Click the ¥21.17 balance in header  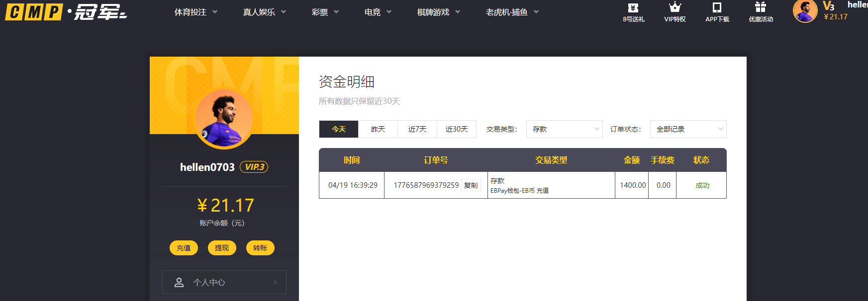[x=836, y=17]
